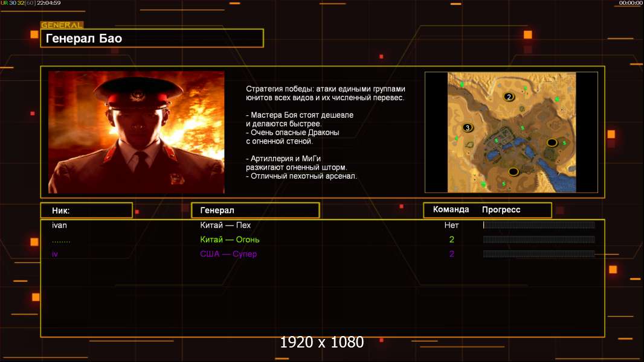Click the yellow GENERAL label tag

coord(62,25)
